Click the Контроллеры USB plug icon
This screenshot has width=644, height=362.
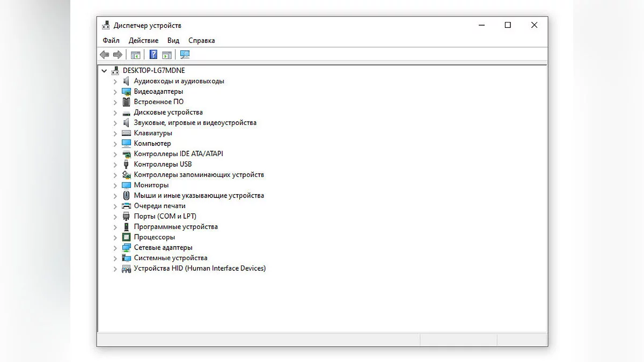126,165
